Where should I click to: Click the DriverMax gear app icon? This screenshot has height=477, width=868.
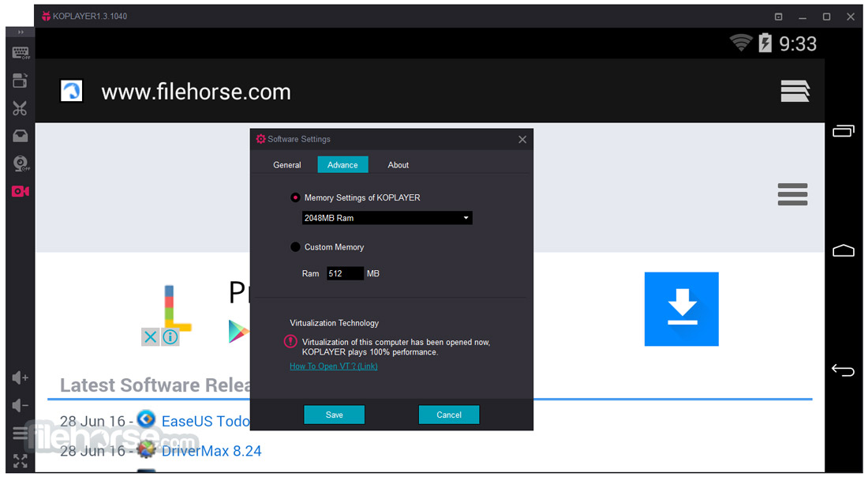tap(146, 449)
